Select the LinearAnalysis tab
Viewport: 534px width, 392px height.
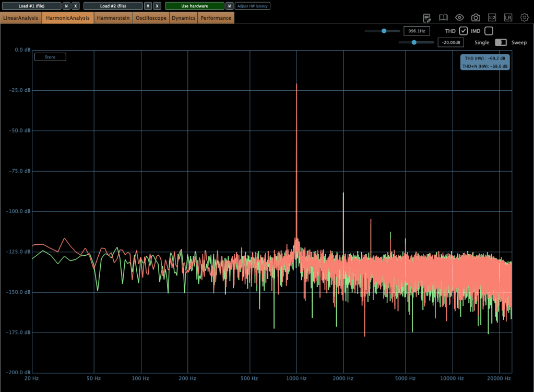21,18
